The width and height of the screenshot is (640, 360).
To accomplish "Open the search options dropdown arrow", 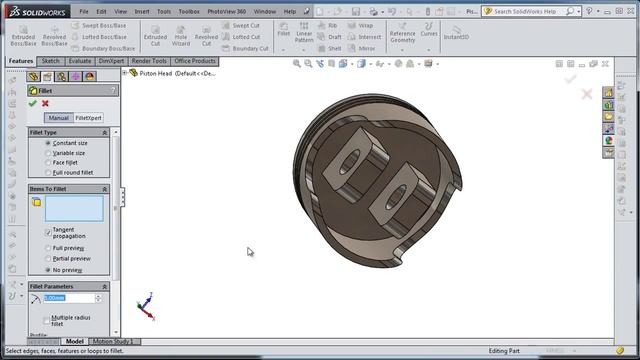I will pos(579,11).
